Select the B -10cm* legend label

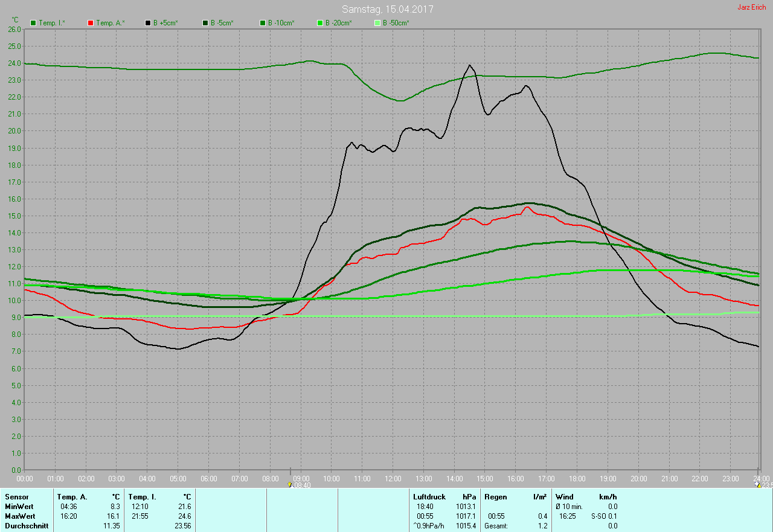(x=281, y=23)
